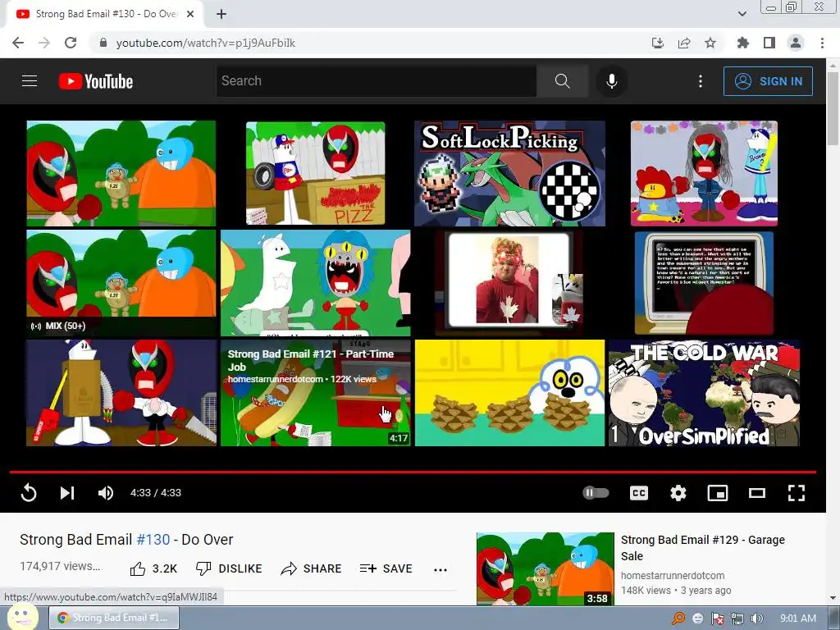Screen dimensions: 840x630
Task: Click the taskbar clock 9:01 AM
Action: (798, 619)
